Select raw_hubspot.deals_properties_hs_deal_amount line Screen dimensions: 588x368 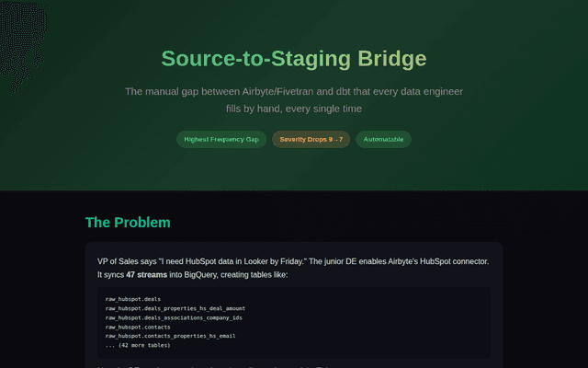click(x=175, y=309)
